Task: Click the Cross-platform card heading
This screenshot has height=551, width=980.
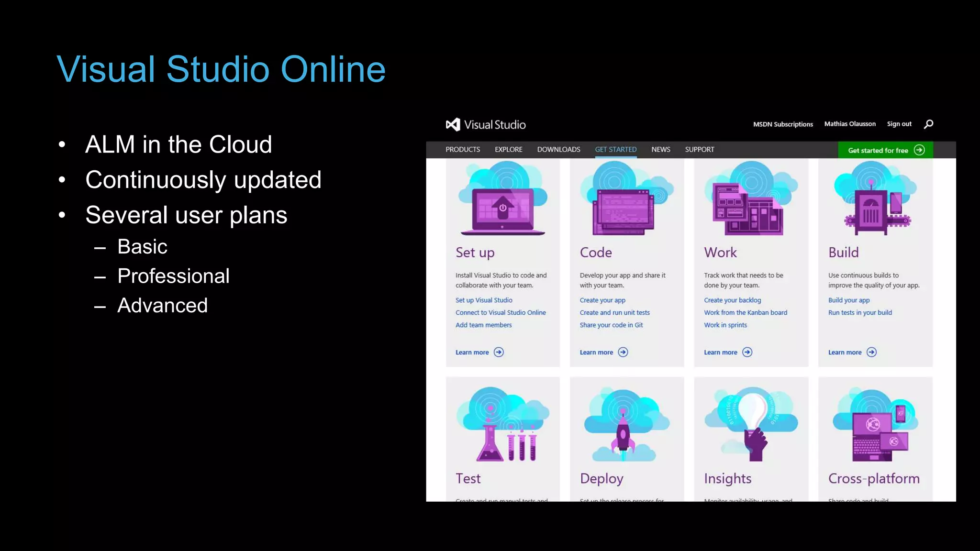Action: pyautogui.click(x=874, y=479)
